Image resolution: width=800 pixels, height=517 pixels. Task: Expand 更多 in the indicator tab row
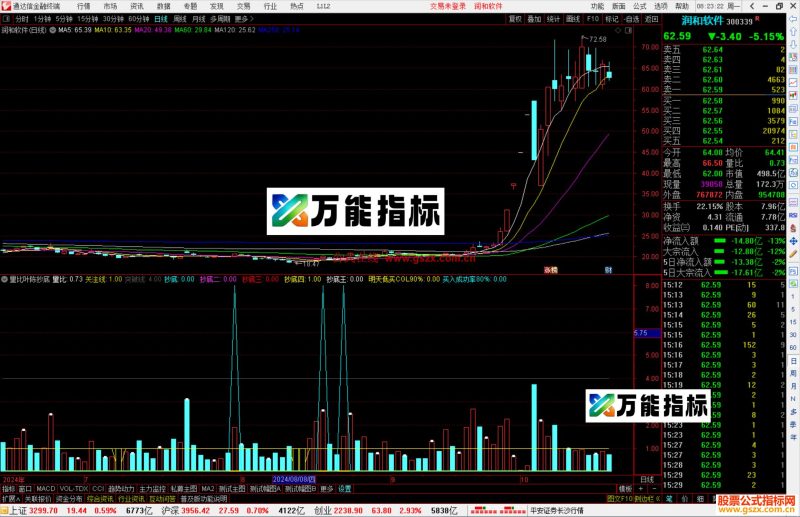[x=327, y=489]
